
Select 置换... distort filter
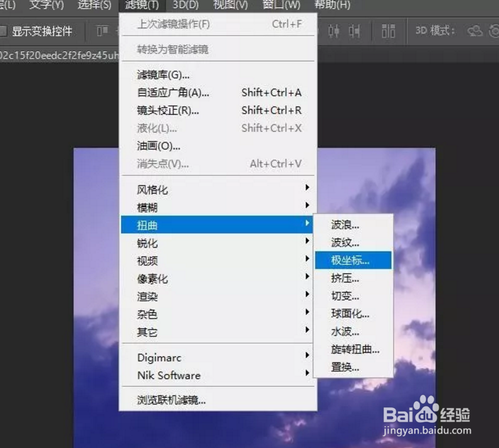pos(353,367)
